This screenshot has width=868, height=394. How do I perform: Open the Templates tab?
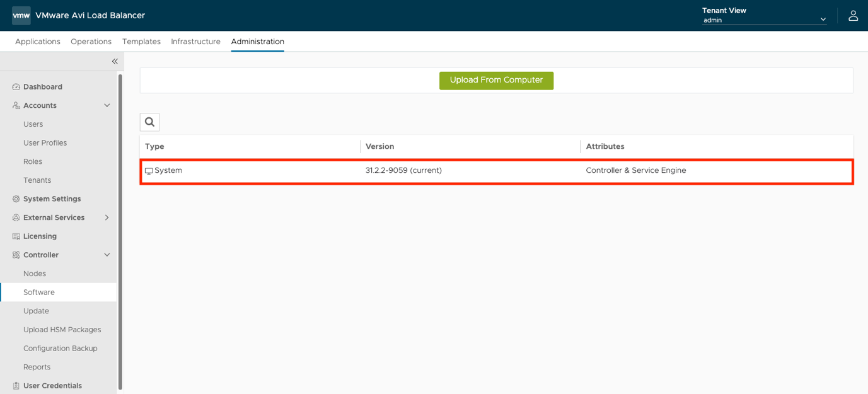141,42
